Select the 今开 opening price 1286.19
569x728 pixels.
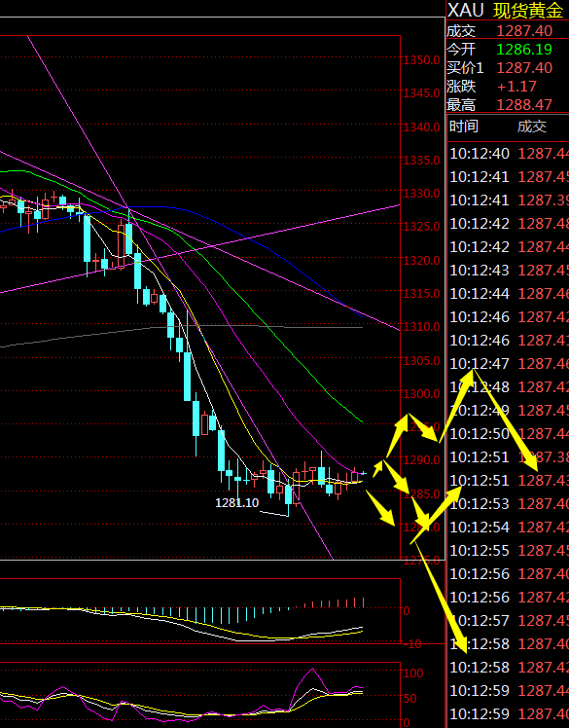click(x=524, y=50)
